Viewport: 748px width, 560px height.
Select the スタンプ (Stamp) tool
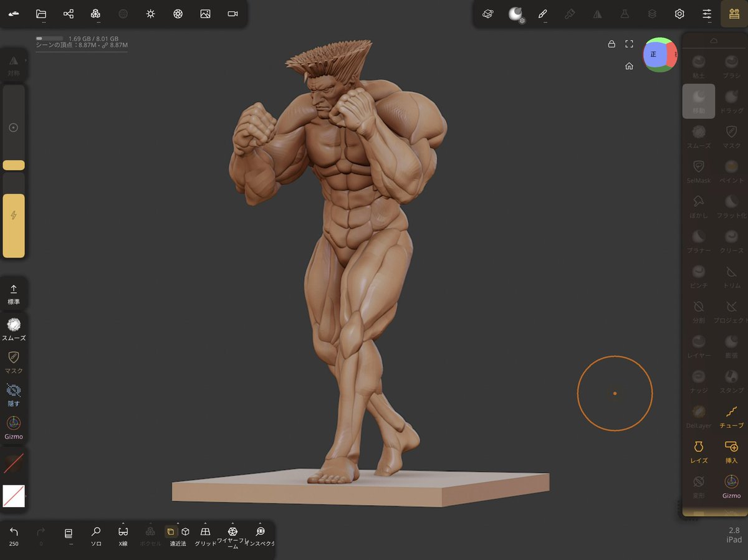coord(731,381)
